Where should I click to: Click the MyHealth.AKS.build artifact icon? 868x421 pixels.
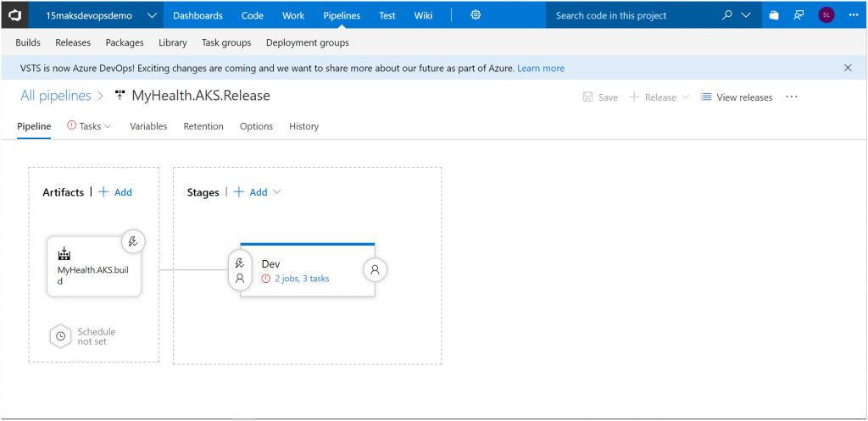(64, 254)
